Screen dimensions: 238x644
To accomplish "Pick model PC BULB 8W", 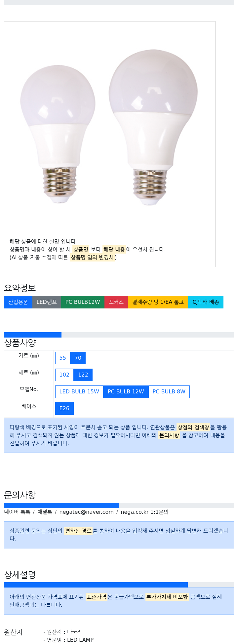I will point(169,392).
